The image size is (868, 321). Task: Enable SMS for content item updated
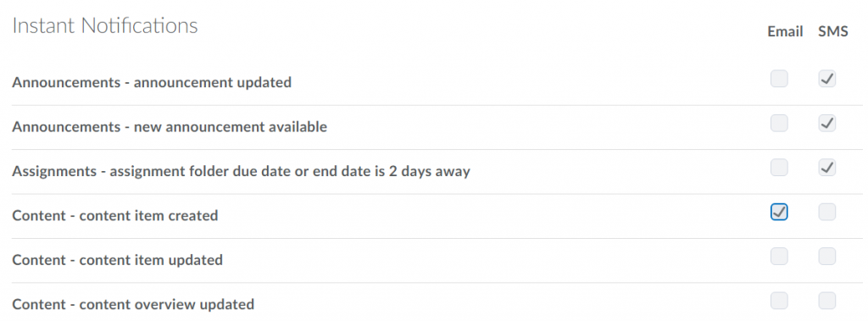(x=827, y=257)
